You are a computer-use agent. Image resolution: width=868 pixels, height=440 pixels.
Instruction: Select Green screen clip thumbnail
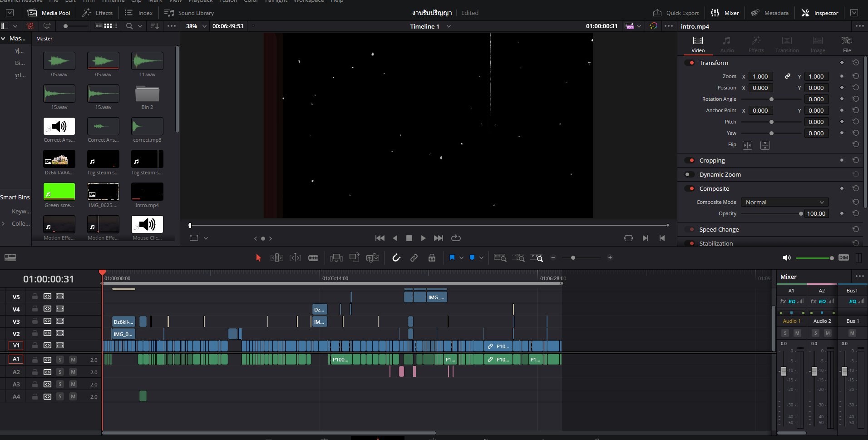click(59, 192)
